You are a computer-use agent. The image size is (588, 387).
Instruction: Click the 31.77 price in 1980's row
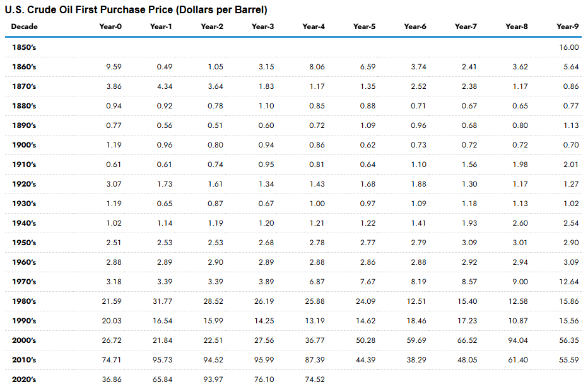pos(162,301)
